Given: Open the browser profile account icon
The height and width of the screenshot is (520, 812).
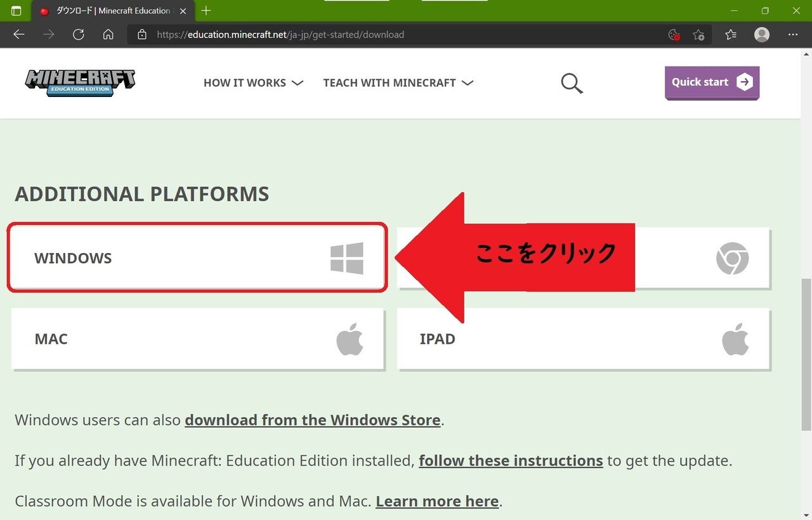Looking at the screenshot, I should pyautogui.click(x=761, y=35).
